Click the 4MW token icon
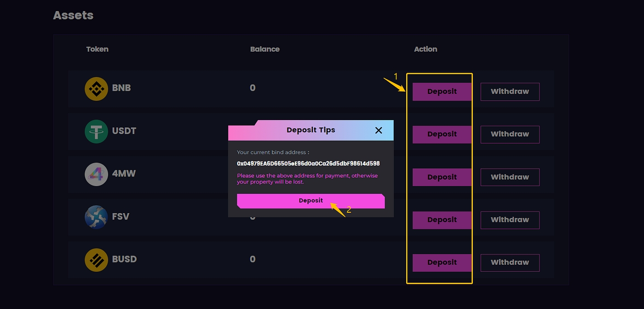 pyautogui.click(x=96, y=174)
